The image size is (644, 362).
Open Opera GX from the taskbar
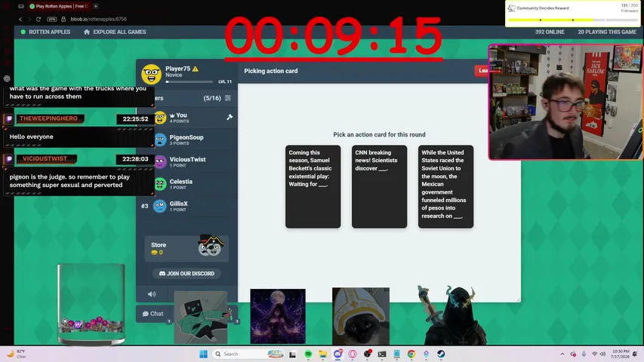click(x=353, y=354)
